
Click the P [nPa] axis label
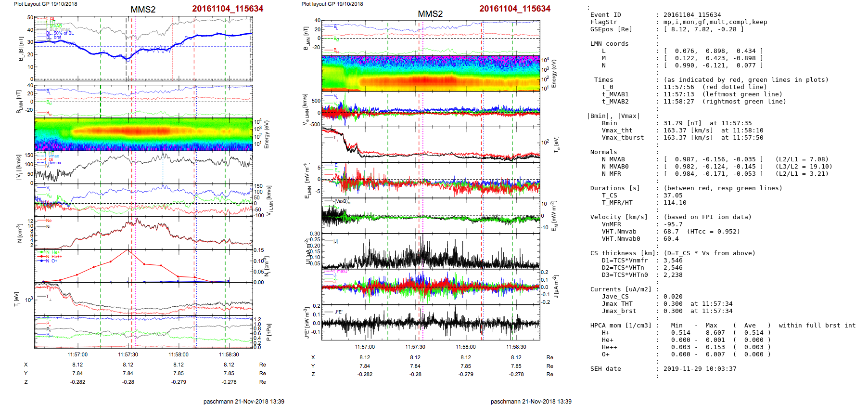point(268,332)
